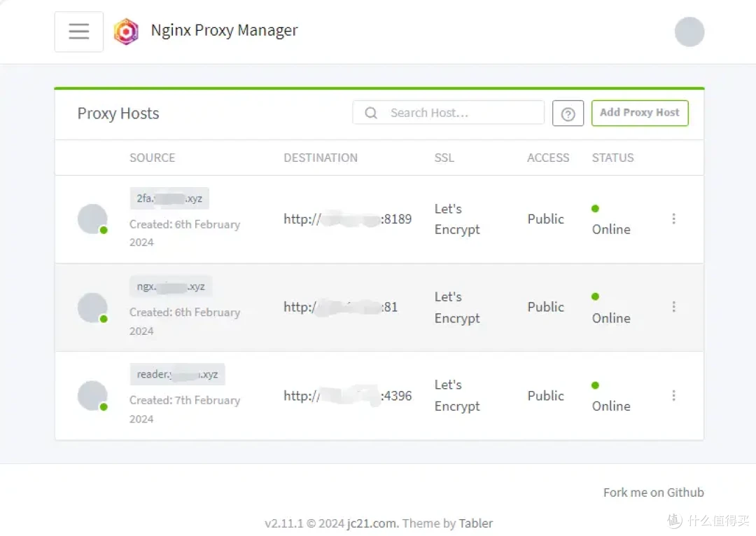Select the destination ending in :8189
756x536 pixels.
point(348,219)
